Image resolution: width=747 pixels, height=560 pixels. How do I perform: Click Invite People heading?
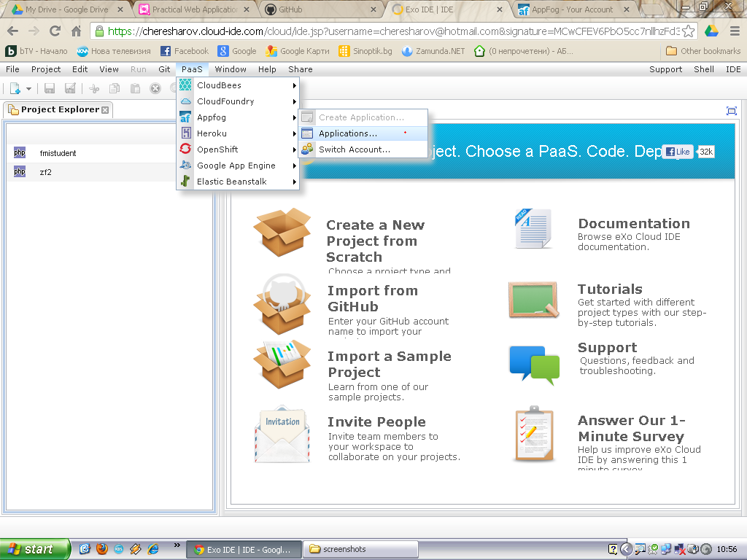(x=376, y=422)
